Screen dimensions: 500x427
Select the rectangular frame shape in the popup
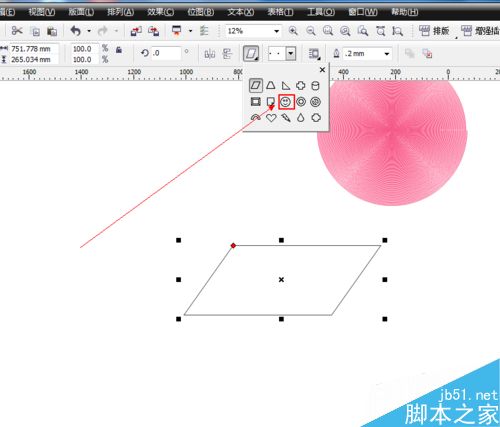pos(256,102)
